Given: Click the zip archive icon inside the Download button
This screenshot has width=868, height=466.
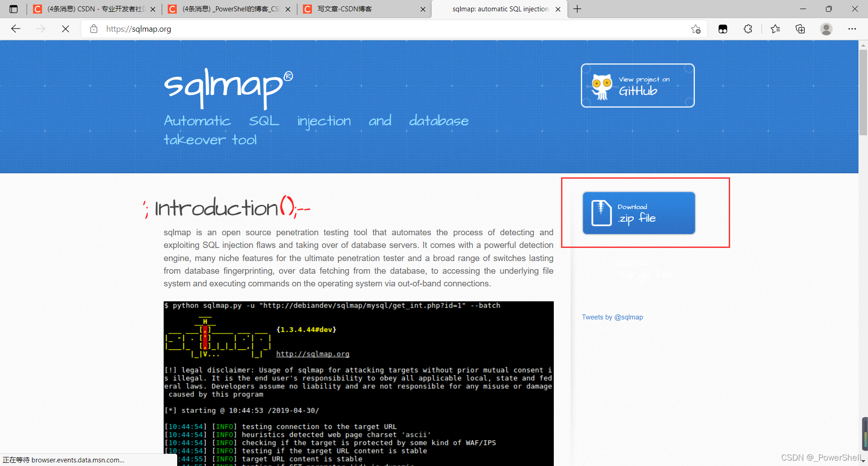Looking at the screenshot, I should [x=601, y=213].
